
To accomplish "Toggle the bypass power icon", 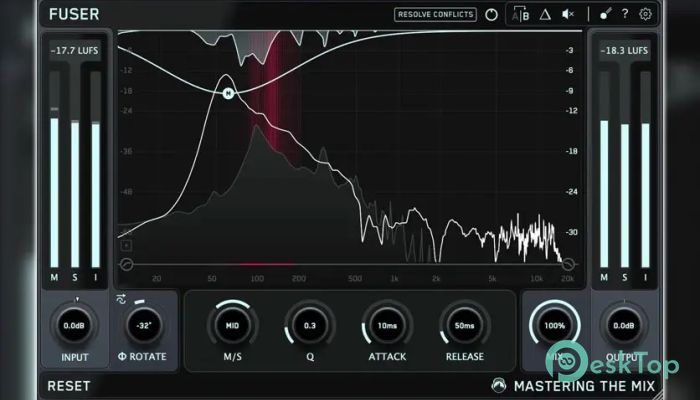I will 491,15.
